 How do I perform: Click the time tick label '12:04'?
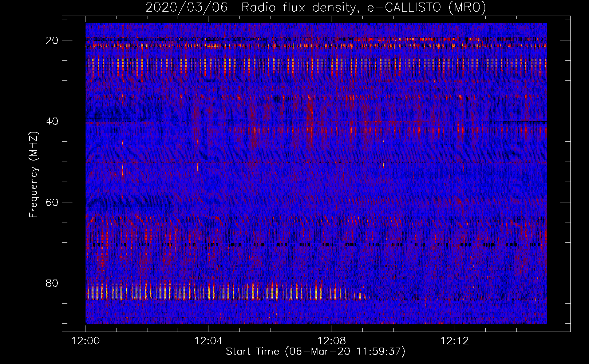click(209, 341)
